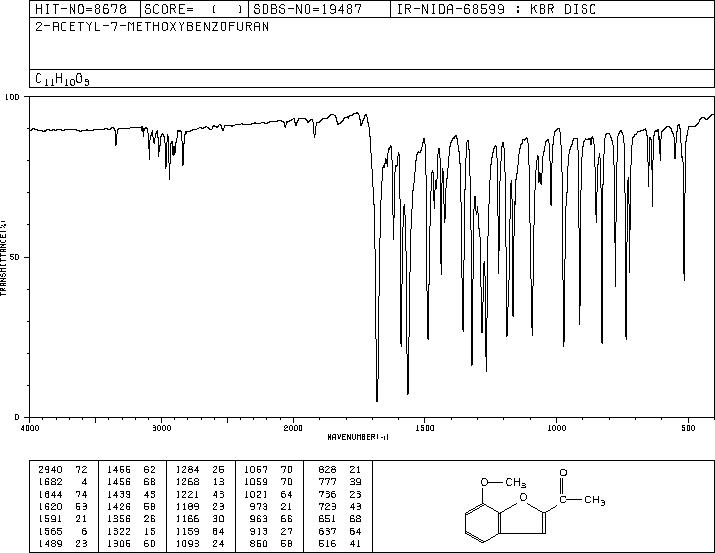This screenshot has height=553, width=715.
Task: Select the 2940 peak entry in table
Action: [62, 470]
